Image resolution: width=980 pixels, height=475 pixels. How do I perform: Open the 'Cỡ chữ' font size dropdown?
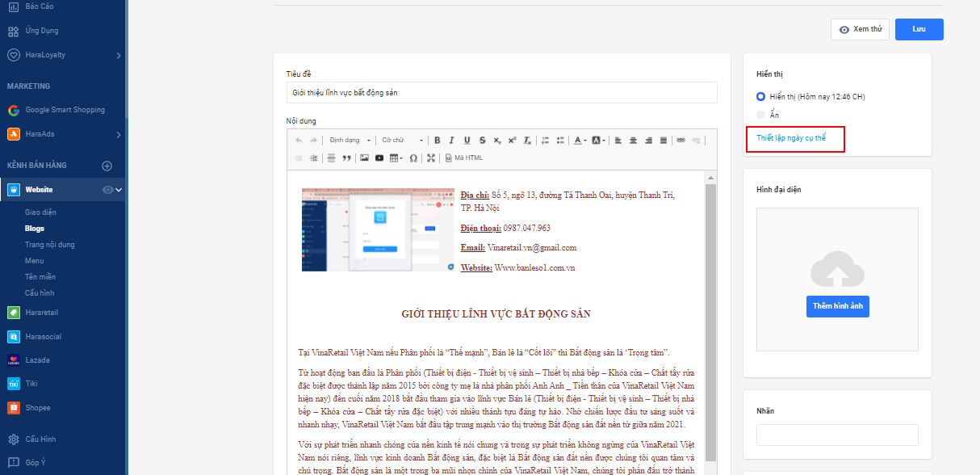[403, 140]
